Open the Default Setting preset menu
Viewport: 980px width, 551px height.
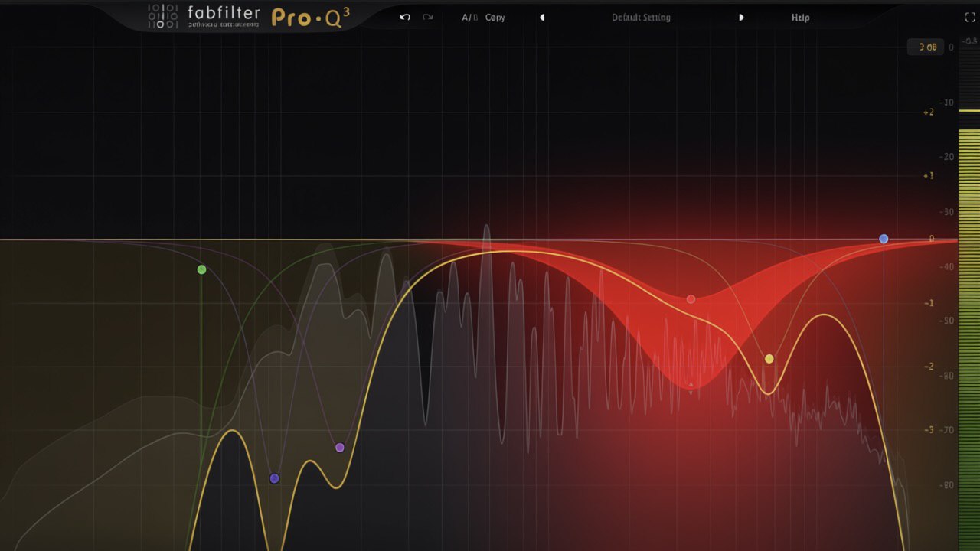pyautogui.click(x=641, y=18)
